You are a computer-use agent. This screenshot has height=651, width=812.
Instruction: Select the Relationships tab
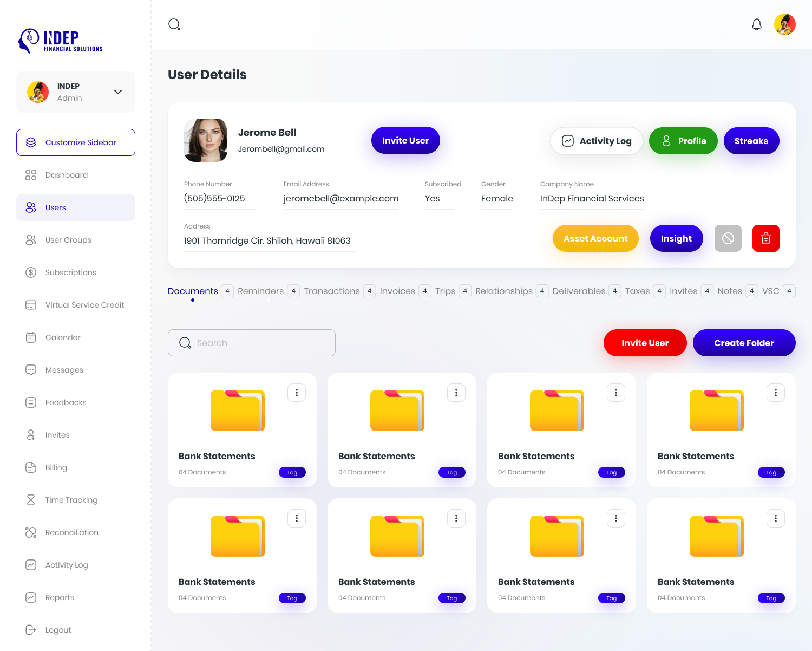pyautogui.click(x=503, y=291)
